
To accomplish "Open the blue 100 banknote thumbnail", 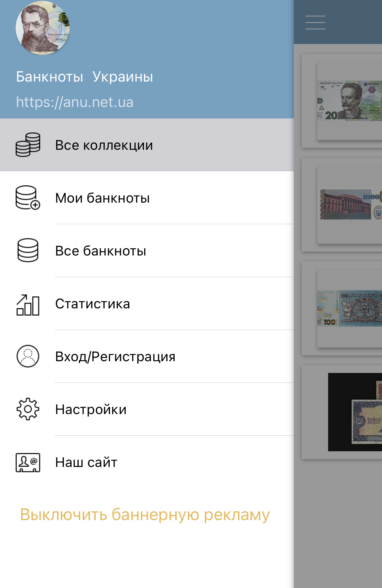I will (349, 308).
